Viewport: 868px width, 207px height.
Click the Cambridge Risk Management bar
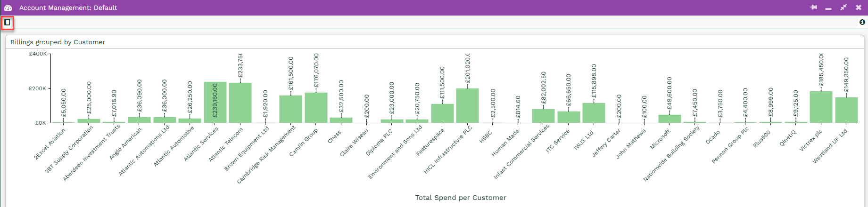pos(290,109)
